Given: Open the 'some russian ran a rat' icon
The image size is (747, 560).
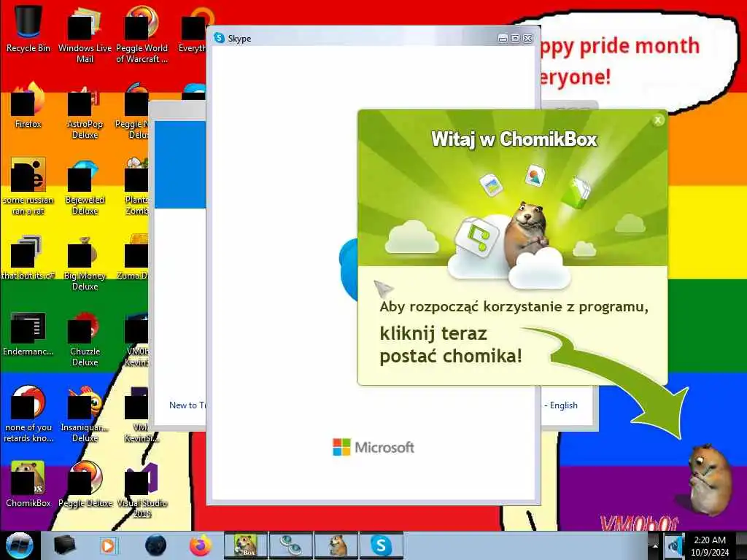Looking at the screenshot, I should click(28, 186).
